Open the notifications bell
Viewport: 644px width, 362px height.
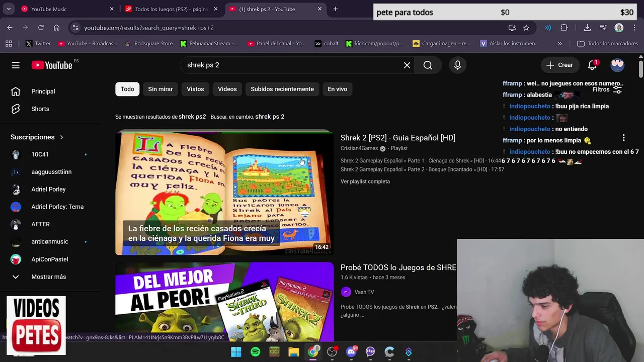coord(592,65)
